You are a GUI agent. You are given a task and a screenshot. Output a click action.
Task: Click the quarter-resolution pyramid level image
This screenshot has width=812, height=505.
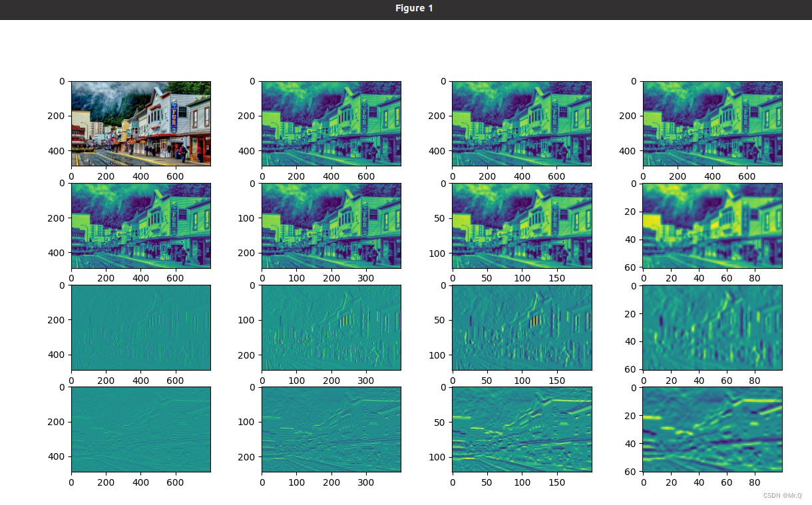coord(522,225)
